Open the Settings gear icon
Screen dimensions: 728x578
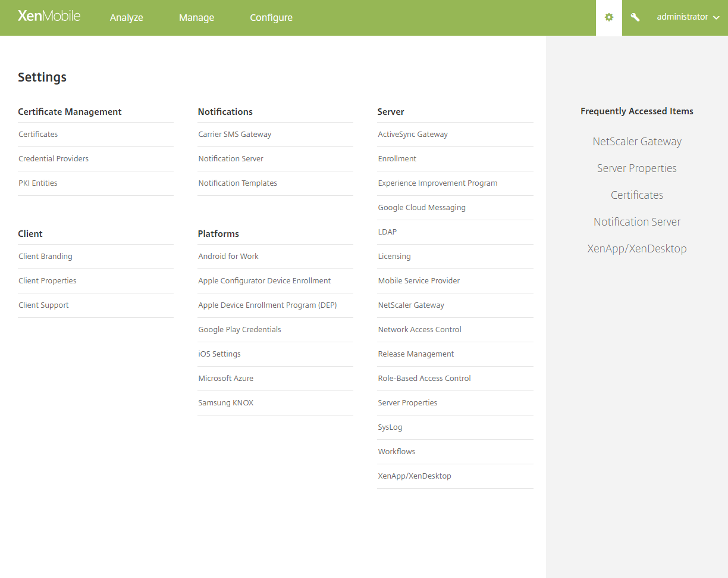tap(609, 17)
